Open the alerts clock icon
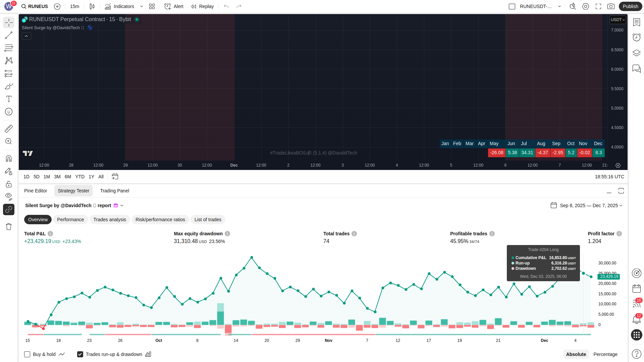Screen dimensions: 644x362 click(636, 37)
